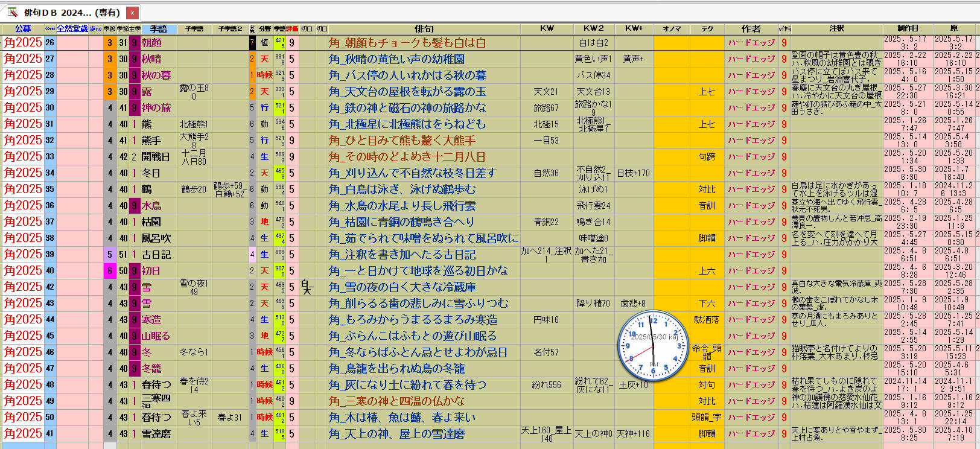980x449 pixels.
Task: Select the 駄洒落 technique cell
Action: point(707,320)
